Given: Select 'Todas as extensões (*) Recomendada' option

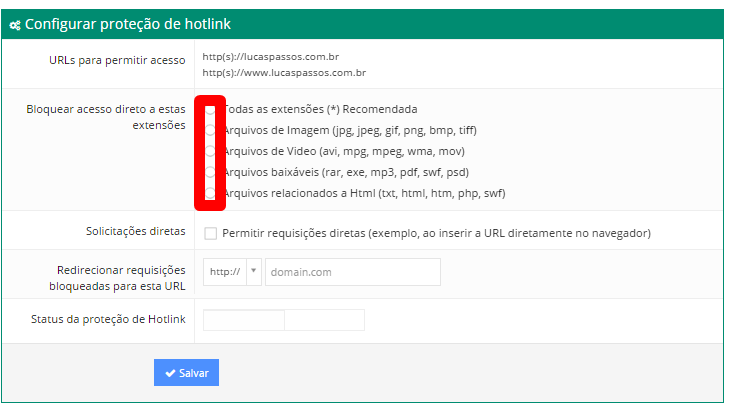Looking at the screenshot, I should [x=210, y=109].
